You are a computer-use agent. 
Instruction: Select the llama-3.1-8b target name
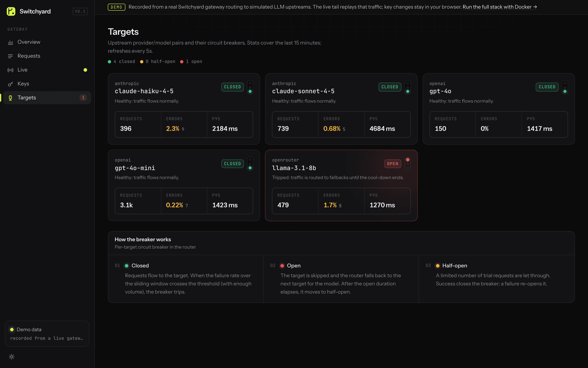pyautogui.click(x=294, y=168)
